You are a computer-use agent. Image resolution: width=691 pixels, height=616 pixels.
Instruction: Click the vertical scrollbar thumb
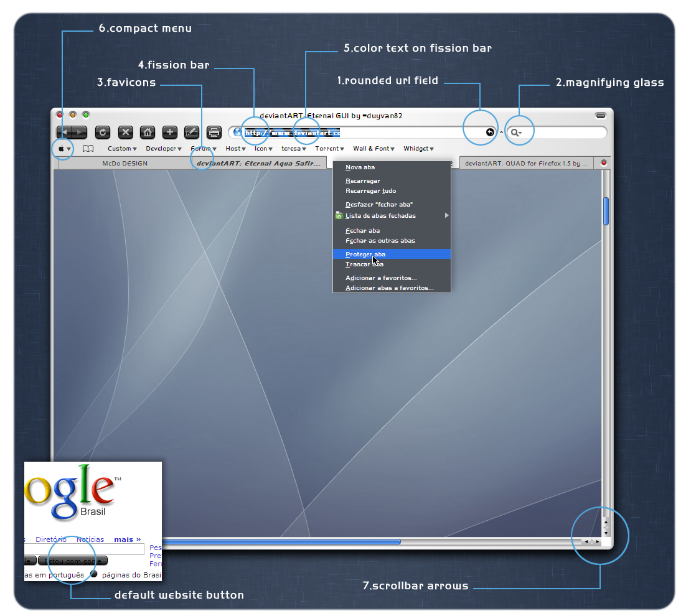(606, 210)
